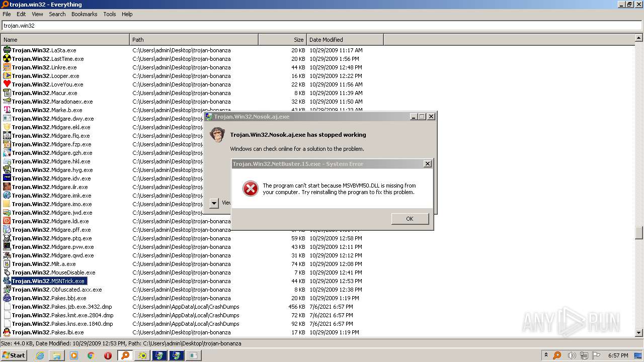Click OK in the System Error dialog
This screenshot has width=644, height=362.
(x=410, y=219)
